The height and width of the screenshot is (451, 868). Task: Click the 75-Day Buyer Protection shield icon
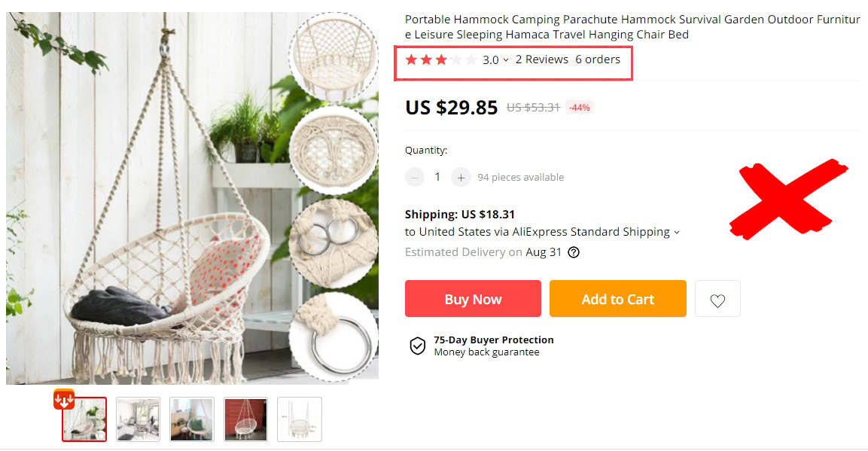coord(418,346)
